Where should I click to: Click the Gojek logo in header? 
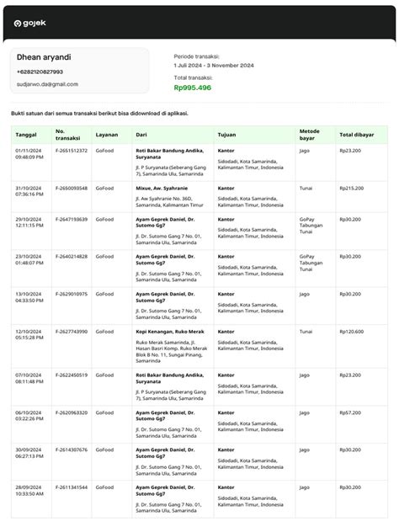pyautogui.click(x=29, y=23)
